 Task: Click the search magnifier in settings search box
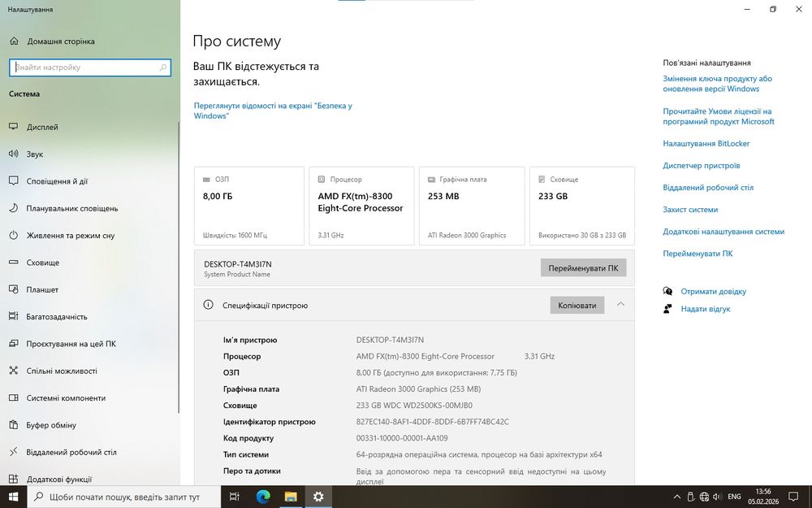pyautogui.click(x=162, y=67)
